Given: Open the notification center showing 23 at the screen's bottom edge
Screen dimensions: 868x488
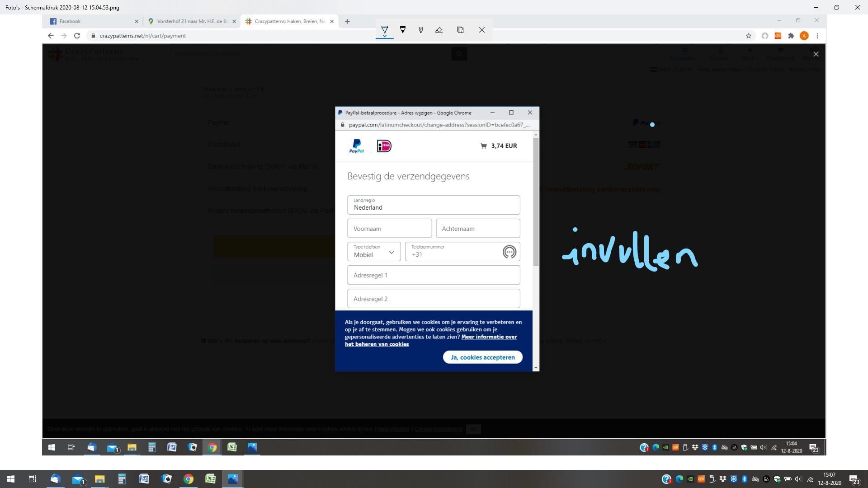Looking at the screenshot, I should click(854, 479).
